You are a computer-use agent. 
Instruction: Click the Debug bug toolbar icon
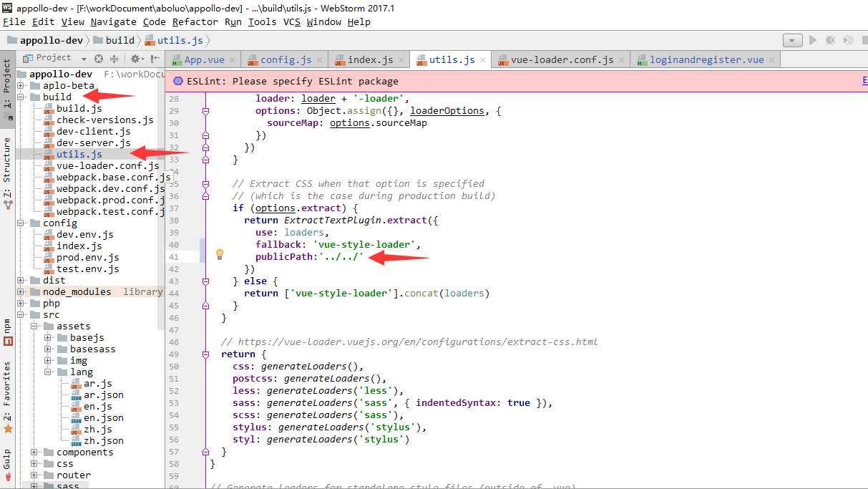(831, 41)
